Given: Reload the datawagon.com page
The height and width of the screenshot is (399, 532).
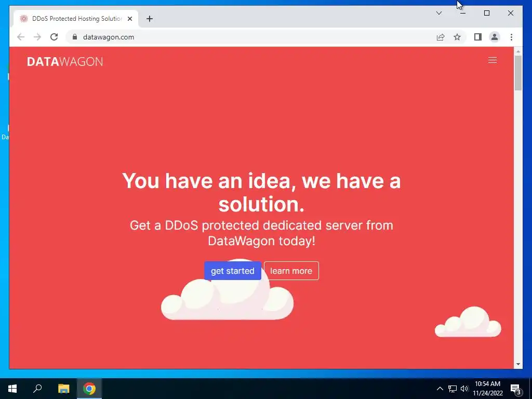Looking at the screenshot, I should 54,37.
